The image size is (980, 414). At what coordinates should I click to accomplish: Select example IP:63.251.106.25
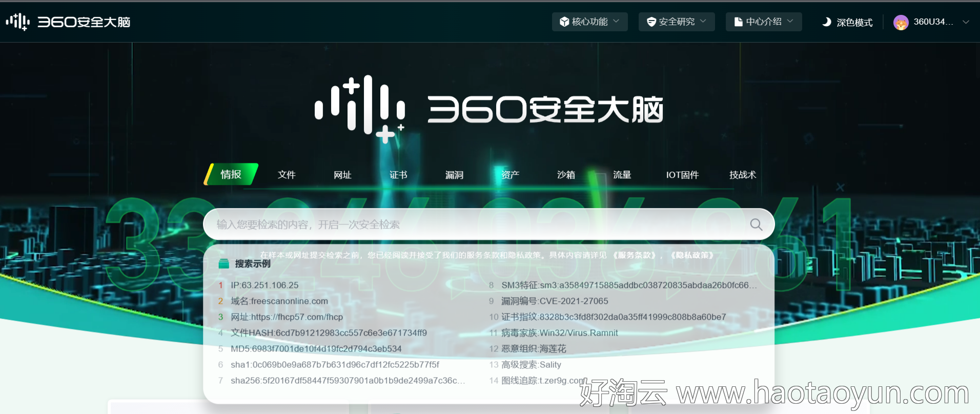click(264, 285)
